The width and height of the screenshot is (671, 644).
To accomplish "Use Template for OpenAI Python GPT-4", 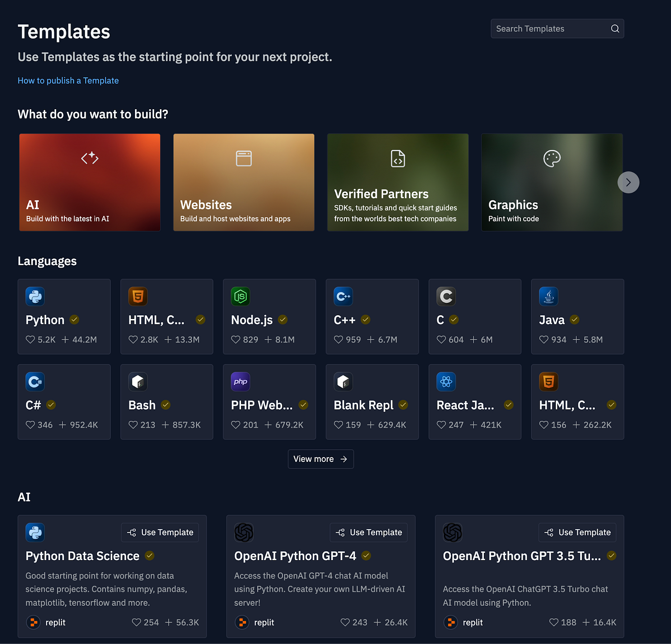I will [369, 532].
